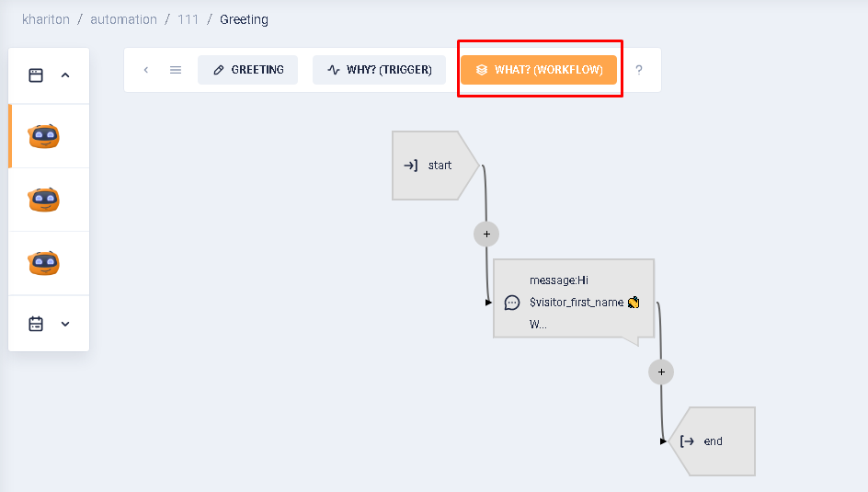Select the WHAT? (WORKFLOW) tab
The width and height of the screenshot is (868, 492).
(539, 70)
